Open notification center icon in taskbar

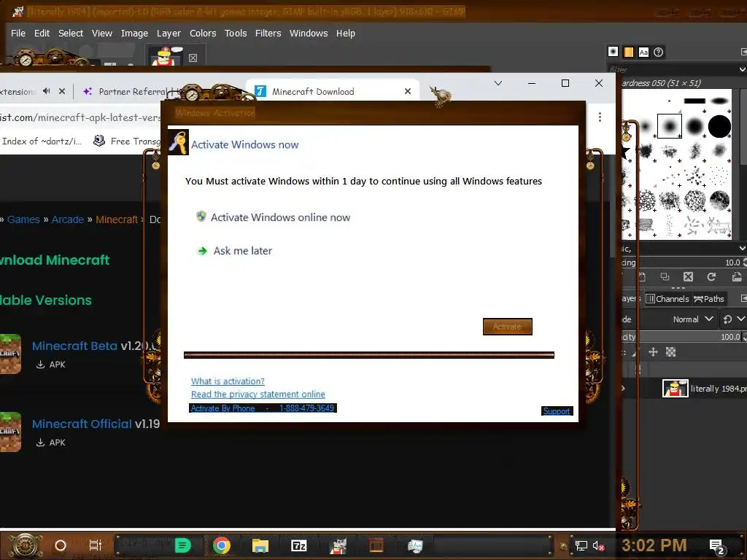coord(717,546)
